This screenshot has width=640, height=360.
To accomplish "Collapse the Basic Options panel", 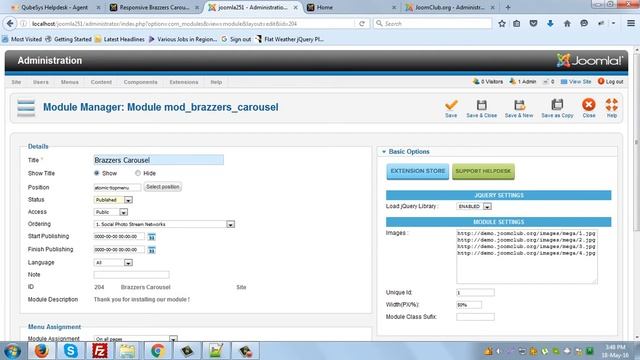I will tap(409, 151).
